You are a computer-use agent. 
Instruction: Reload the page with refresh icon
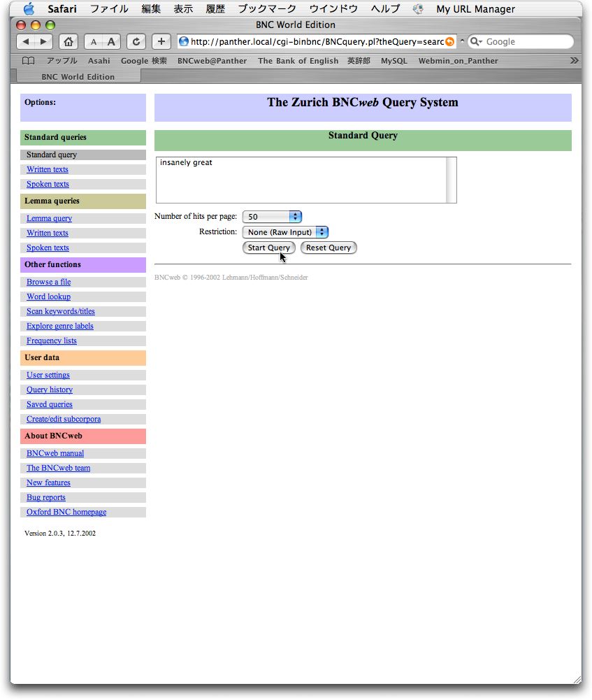(x=136, y=41)
